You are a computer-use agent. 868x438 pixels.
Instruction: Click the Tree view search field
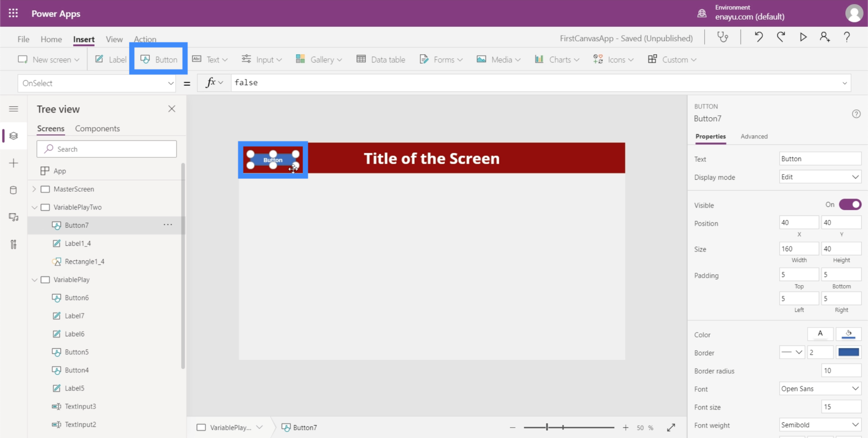(106, 149)
